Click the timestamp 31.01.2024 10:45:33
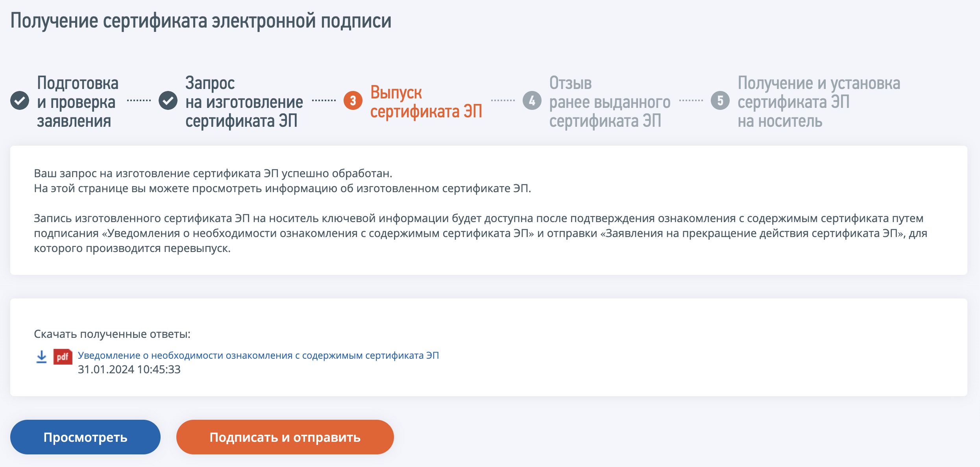980x467 pixels. coord(129,369)
